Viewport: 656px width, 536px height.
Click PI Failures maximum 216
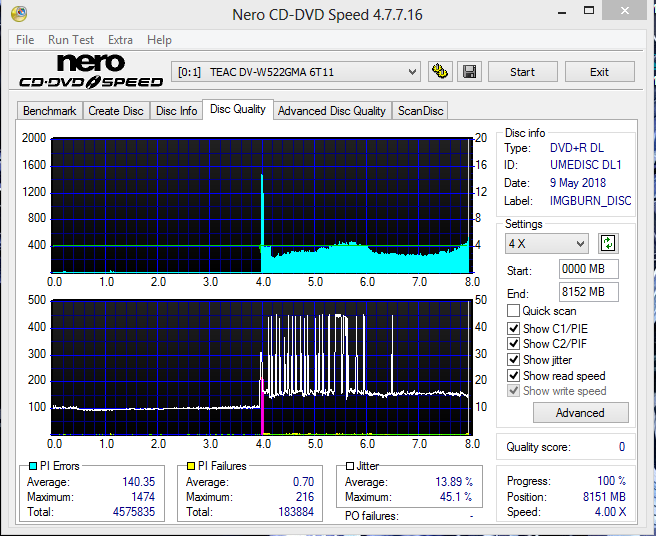(305, 497)
